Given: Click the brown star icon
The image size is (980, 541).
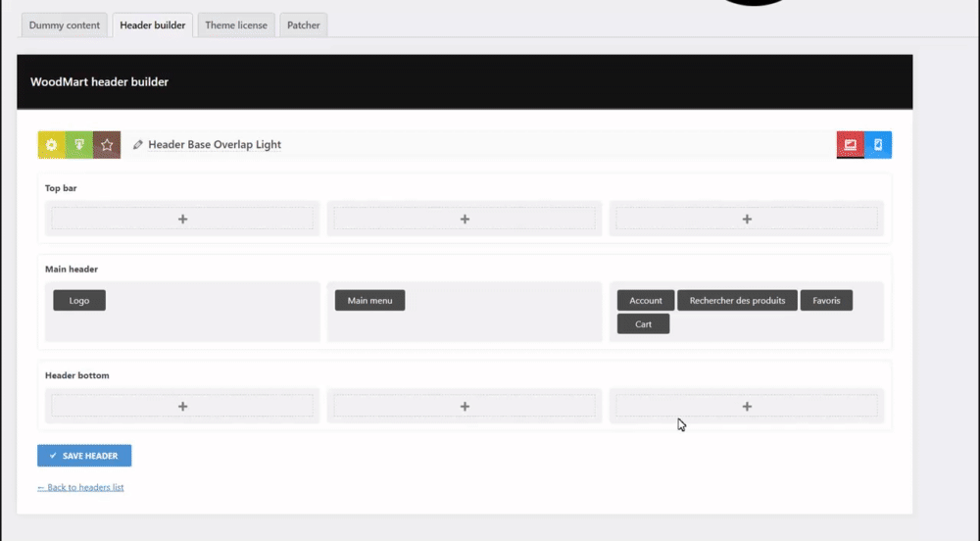Looking at the screenshot, I should tap(107, 145).
